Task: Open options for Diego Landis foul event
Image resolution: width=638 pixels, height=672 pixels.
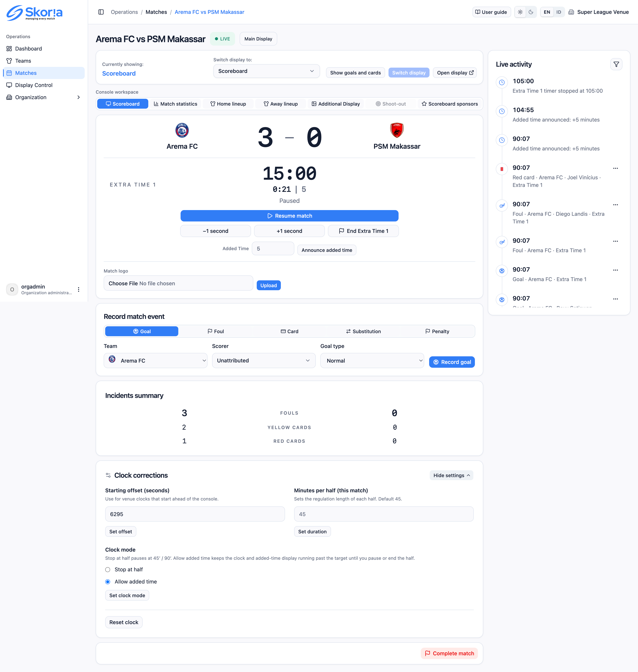Action: pyautogui.click(x=615, y=205)
